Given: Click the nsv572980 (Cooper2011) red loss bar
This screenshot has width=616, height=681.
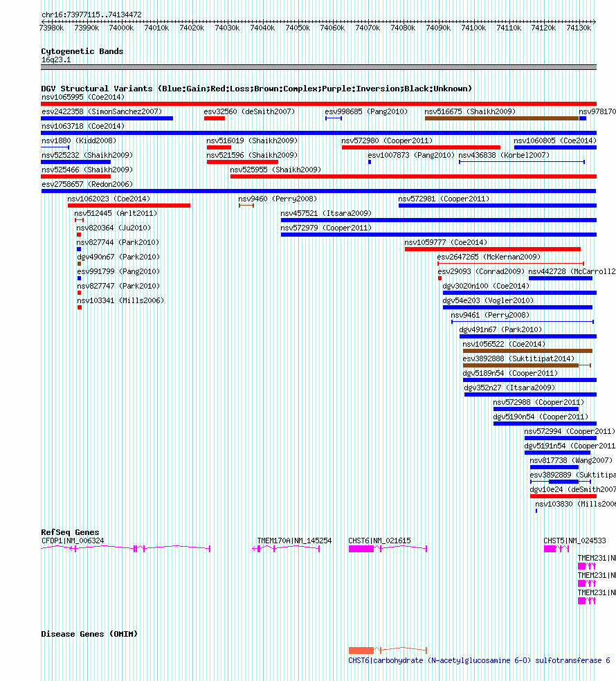Looking at the screenshot, I should pyautogui.click(x=421, y=147).
